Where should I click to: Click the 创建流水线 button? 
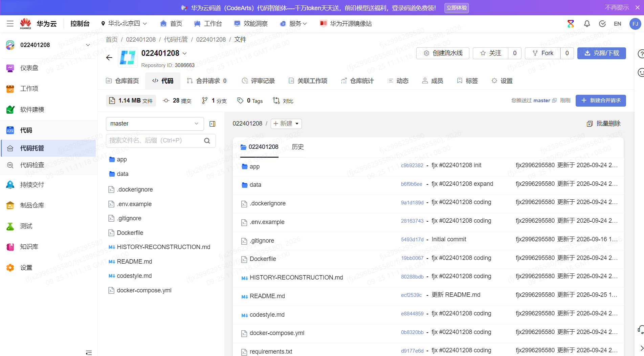[x=443, y=53]
